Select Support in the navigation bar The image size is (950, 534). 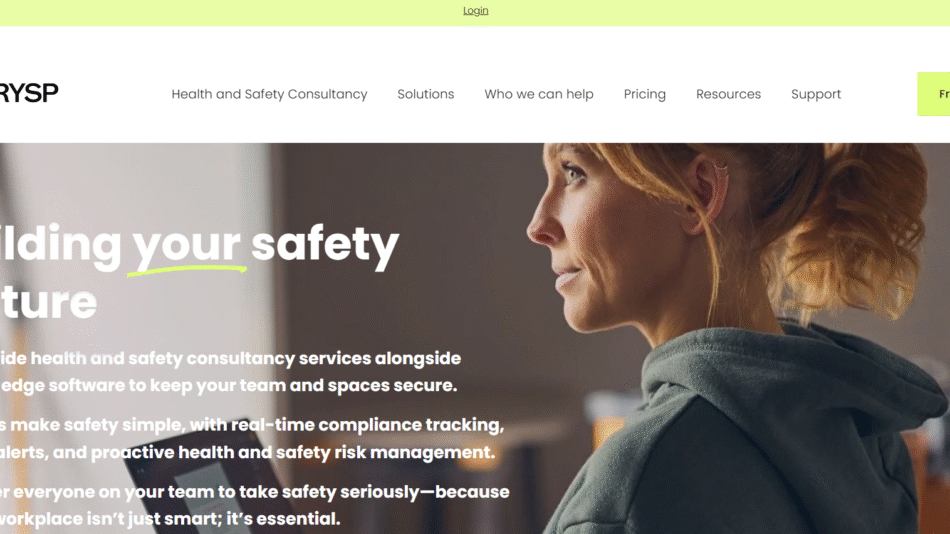[815, 94]
